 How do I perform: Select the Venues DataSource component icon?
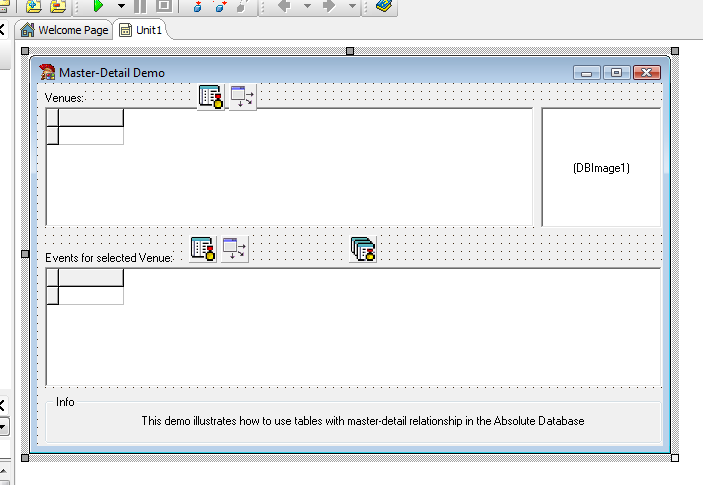[x=242, y=97]
